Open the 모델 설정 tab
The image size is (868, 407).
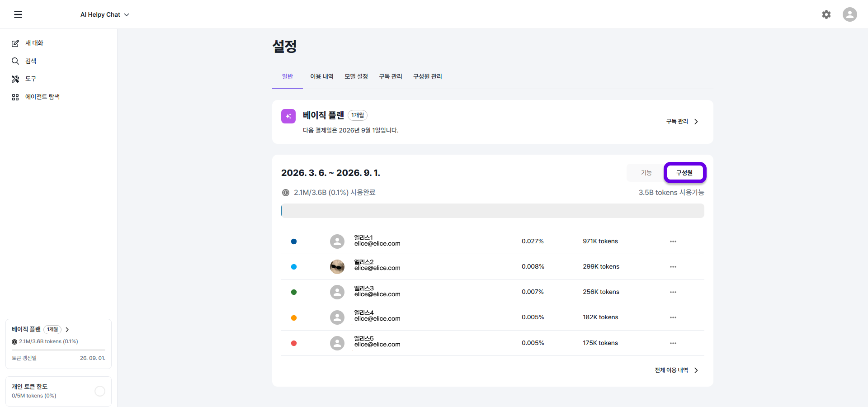click(x=356, y=76)
